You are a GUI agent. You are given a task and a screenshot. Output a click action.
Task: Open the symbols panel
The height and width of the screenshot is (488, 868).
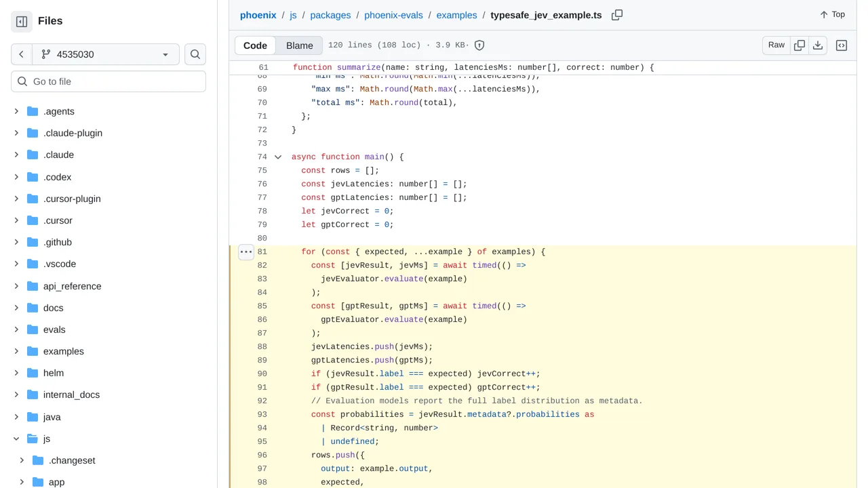[x=842, y=45]
